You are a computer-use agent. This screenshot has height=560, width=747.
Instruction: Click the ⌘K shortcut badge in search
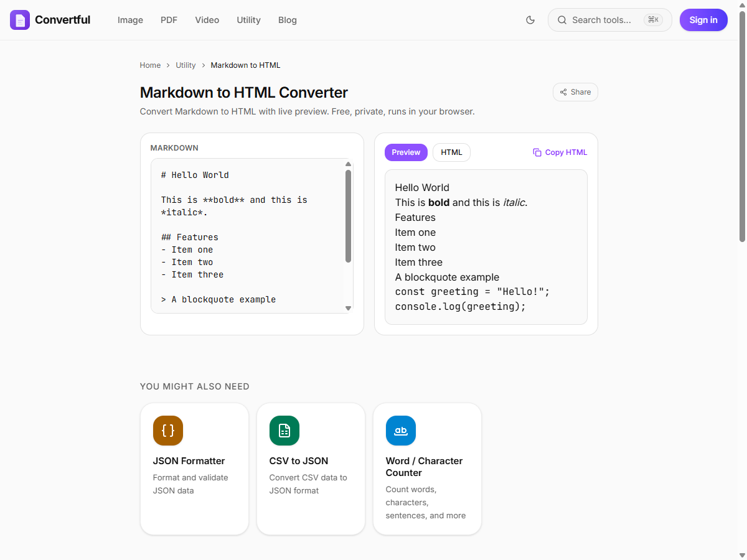pyautogui.click(x=653, y=20)
